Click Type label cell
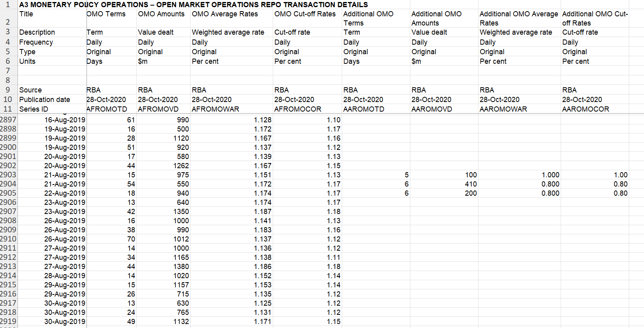This screenshot has height=328, width=644. tap(52, 51)
